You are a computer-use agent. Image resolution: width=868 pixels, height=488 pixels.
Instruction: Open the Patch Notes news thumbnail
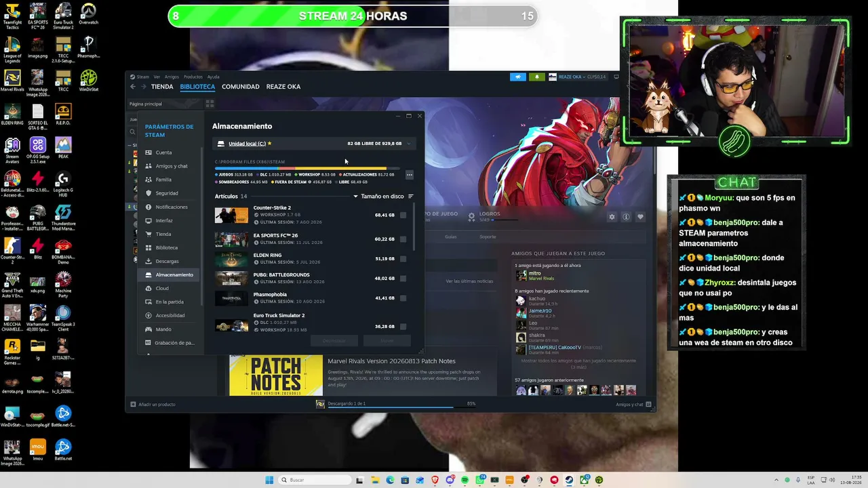pos(276,375)
